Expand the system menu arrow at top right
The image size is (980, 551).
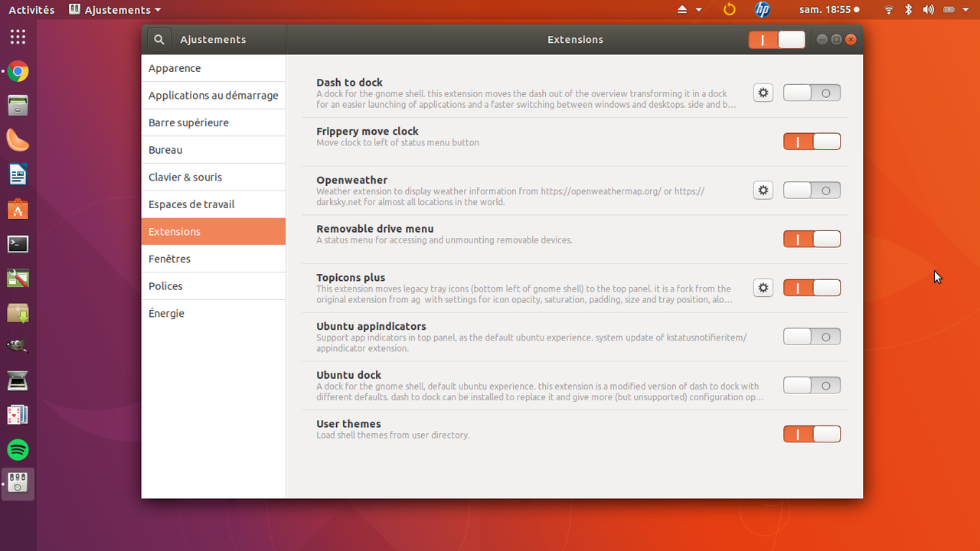tap(967, 10)
